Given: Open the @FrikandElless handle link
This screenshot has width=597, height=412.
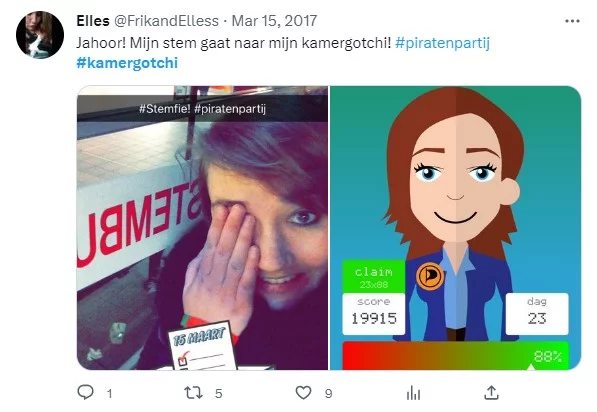Looking at the screenshot, I should [x=166, y=21].
